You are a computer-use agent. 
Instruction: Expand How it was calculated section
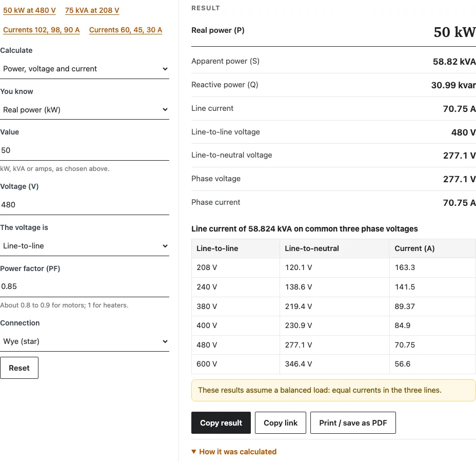(234, 452)
